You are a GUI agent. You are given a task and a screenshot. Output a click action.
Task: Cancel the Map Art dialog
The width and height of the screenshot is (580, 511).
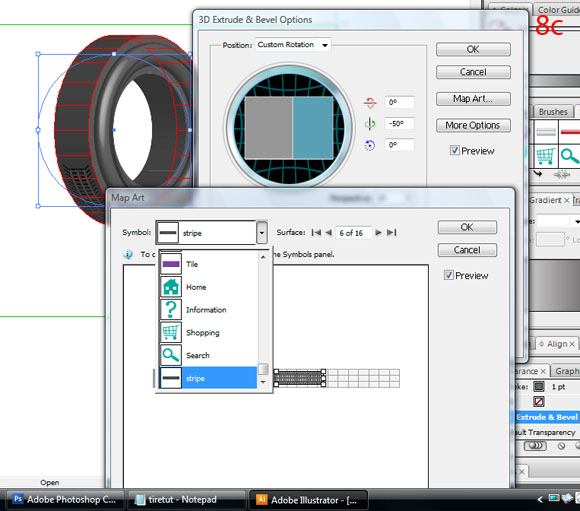[467, 250]
